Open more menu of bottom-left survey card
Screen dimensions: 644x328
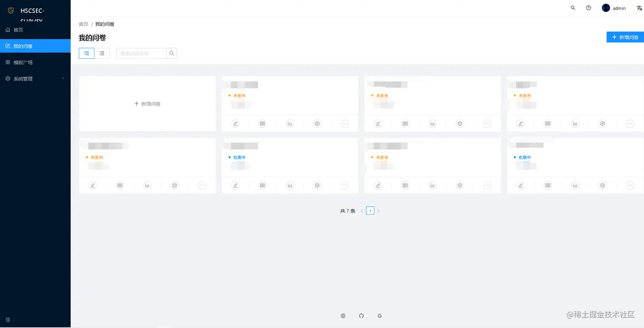[x=202, y=185]
